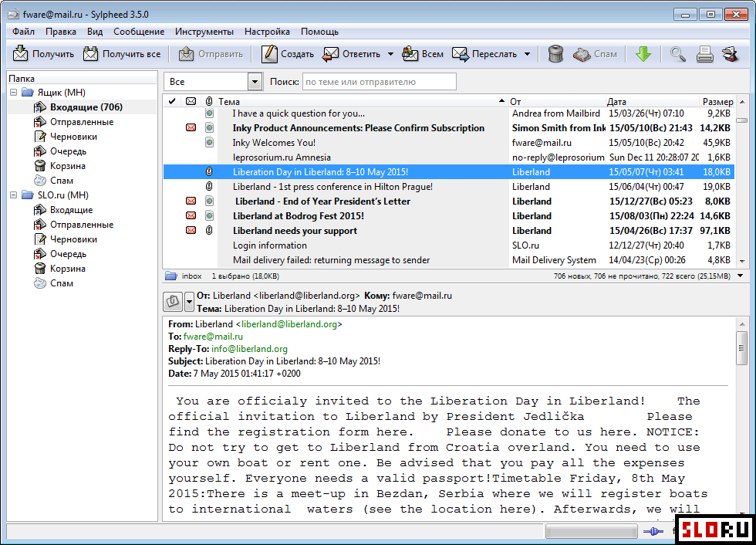Sort messages by От column header
756x545 pixels.
(x=556, y=101)
